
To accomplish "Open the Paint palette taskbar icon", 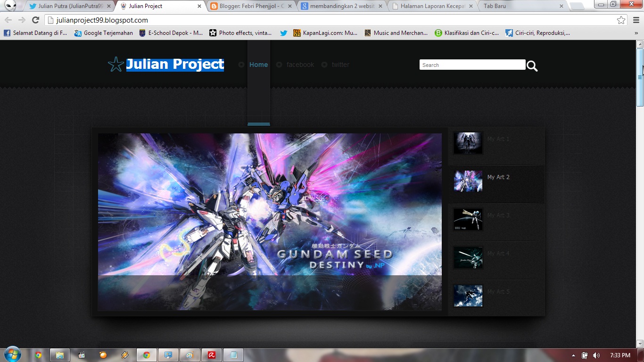I will (x=190, y=355).
